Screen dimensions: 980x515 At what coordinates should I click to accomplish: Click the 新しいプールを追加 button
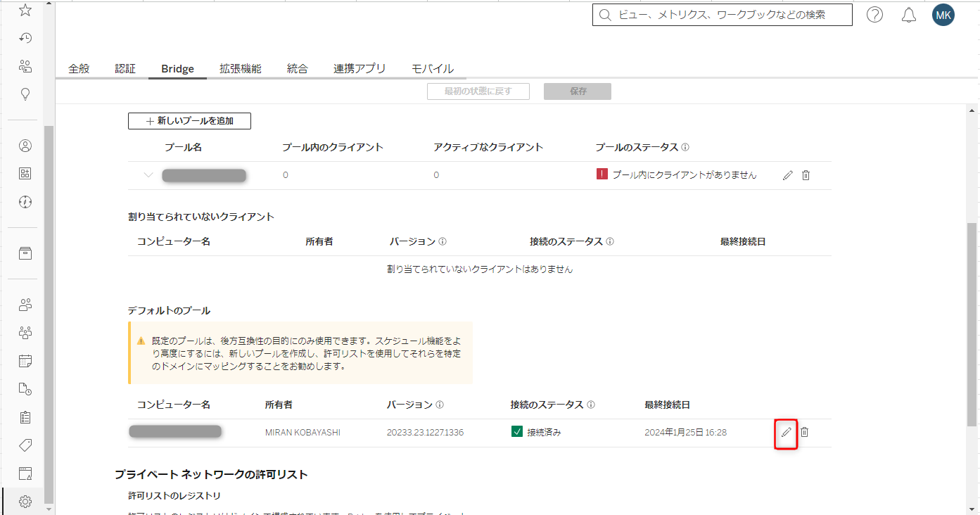pyautogui.click(x=189, y=120)
